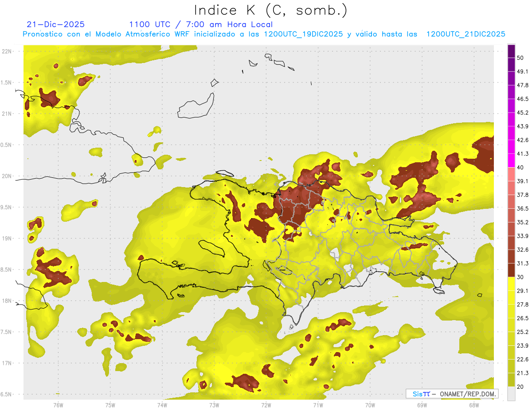532x411 pixels.
Task: Click the "71W" longitude axis label
Action: [318, 405]
